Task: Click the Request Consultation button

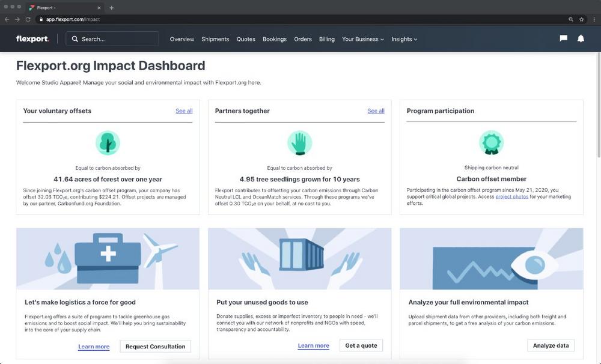Action: coord(155,347)
